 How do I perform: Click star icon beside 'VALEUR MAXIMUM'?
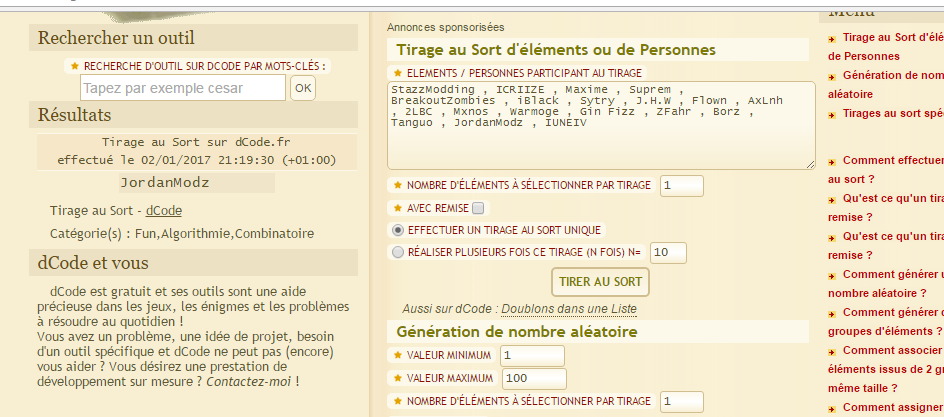coord(397,378)
